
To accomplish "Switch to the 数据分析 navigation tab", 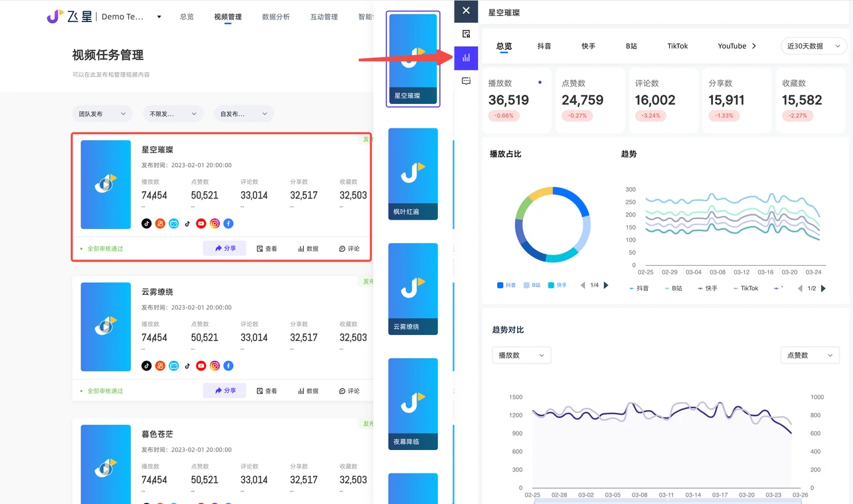I will pyautogui.click(x=276, y=16).
